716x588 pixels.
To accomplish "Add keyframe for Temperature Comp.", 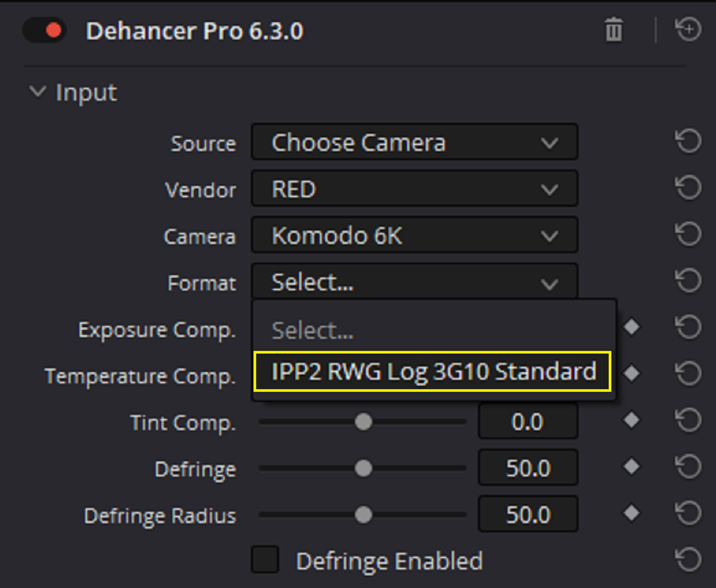I will (631, 373).
